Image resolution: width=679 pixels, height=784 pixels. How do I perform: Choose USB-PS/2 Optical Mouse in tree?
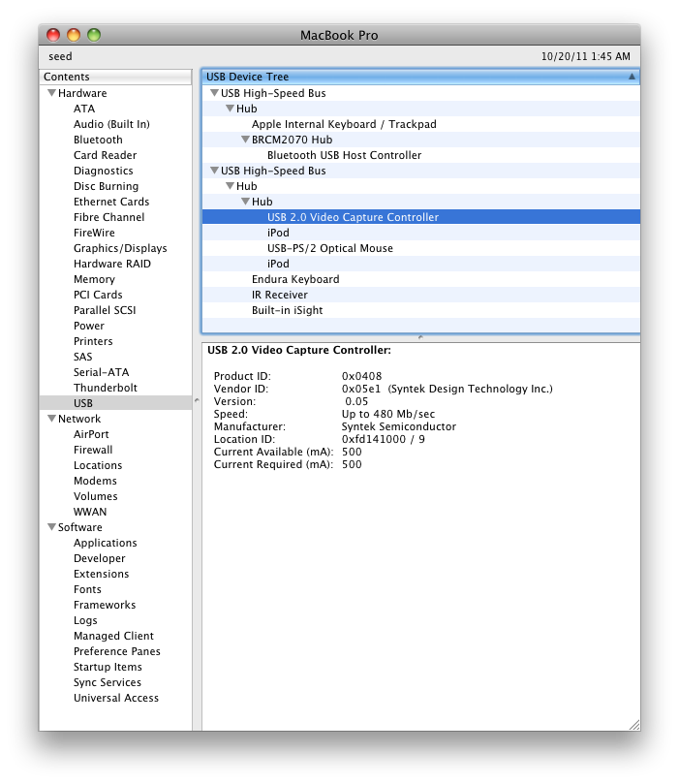click(329, 248)
